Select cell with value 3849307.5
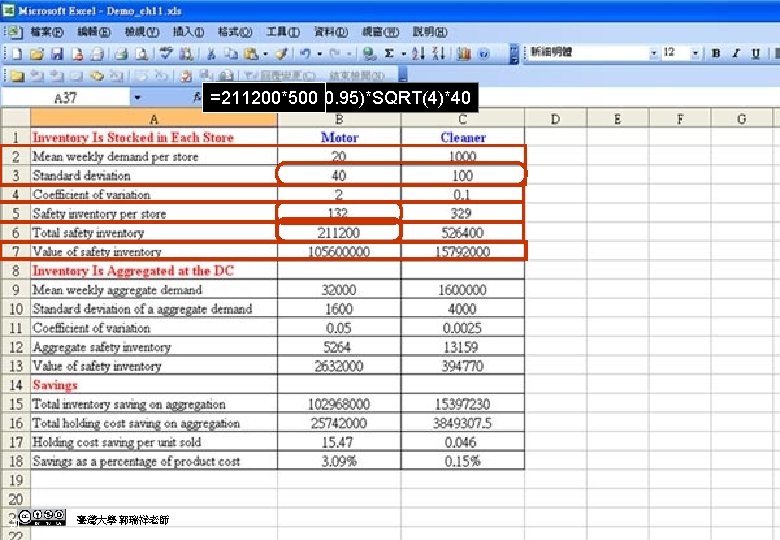The width and height of the screenshot is (780, 540). tap(463, 423)
